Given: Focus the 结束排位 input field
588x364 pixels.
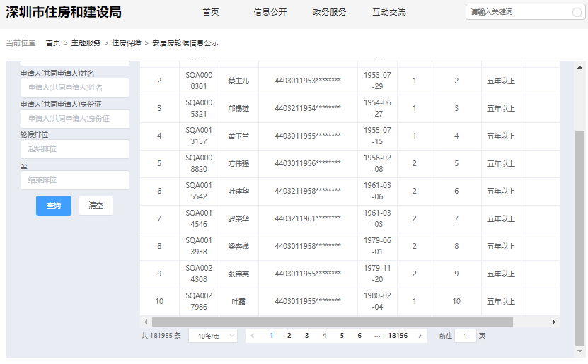Looking at the screenshot, I should (75, 180).
